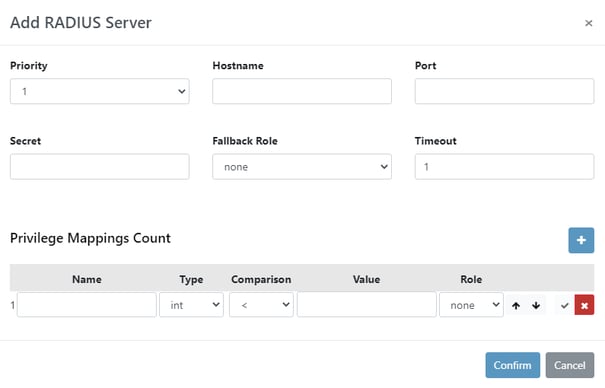Focus the Hostname input field

click(302, 91)
